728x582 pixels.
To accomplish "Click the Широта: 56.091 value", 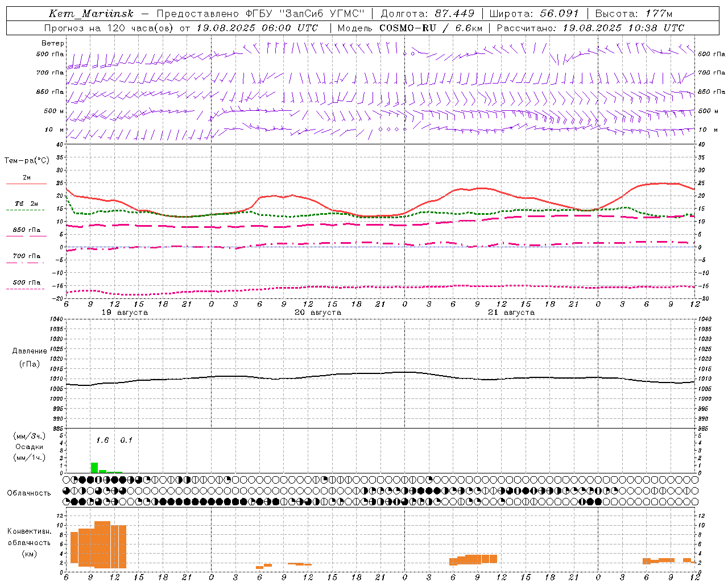I will [x=533, y=14].
